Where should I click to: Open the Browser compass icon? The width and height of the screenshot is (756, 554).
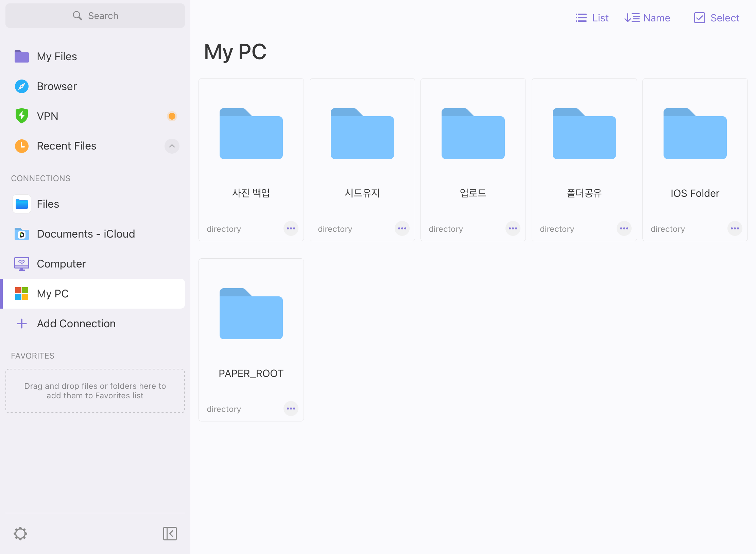pos(22,86)
